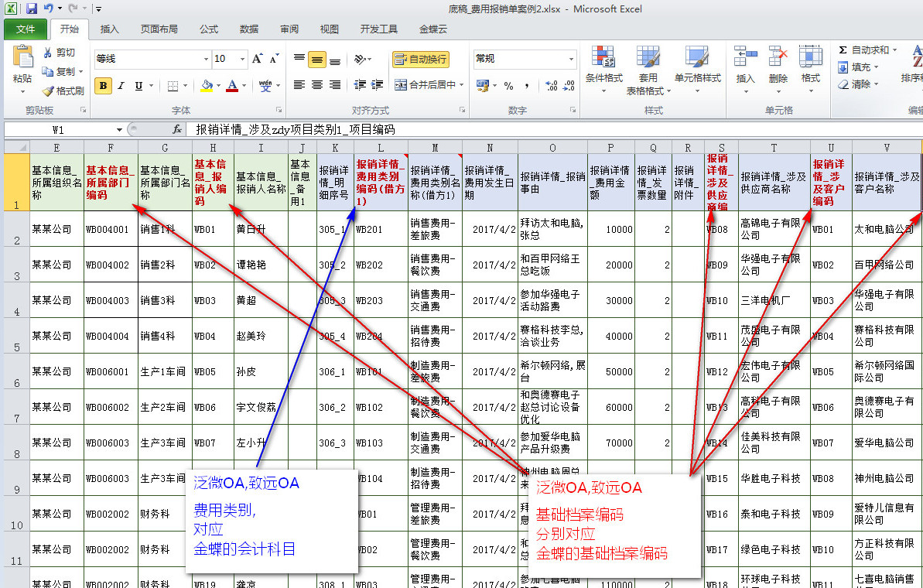The width and height of the screenshot is (923, 588).
Task: Expand the number format box showing 常规
Action: pos(571,59)
